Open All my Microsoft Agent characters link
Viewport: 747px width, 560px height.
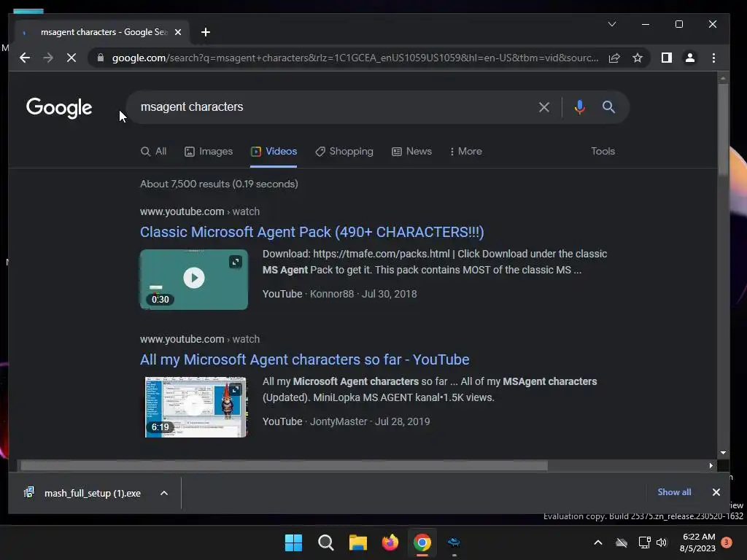304,359
